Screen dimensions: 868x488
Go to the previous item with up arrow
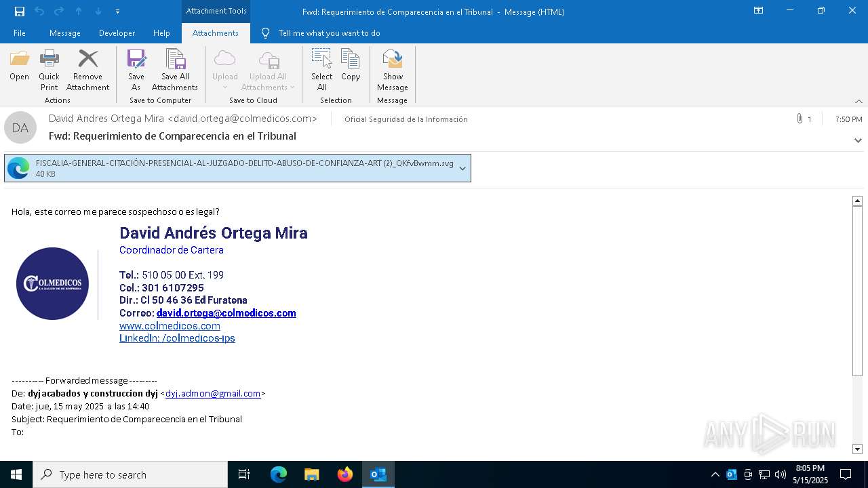coord(79,12)
